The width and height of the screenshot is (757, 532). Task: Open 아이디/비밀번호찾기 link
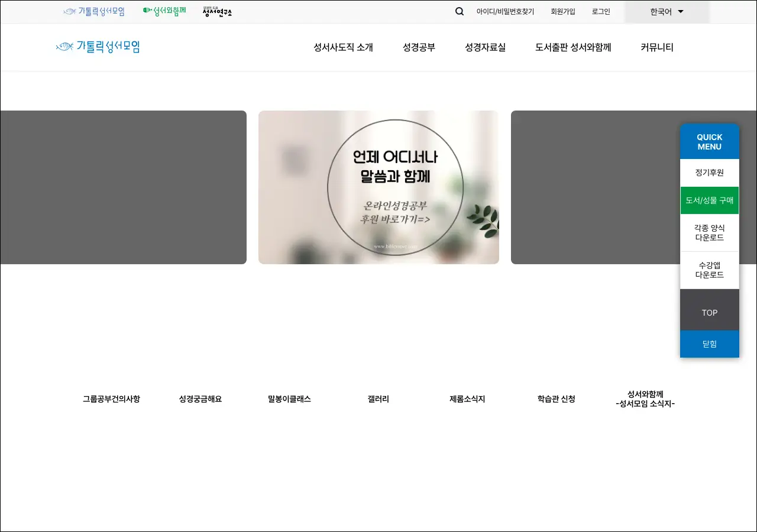[505, 12]
